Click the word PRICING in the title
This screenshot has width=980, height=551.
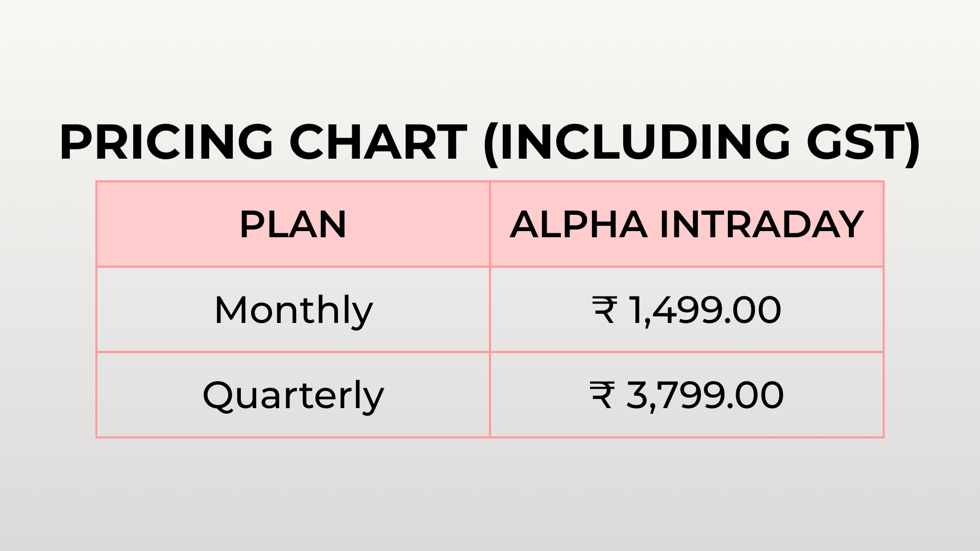click(x=167, y=142)
